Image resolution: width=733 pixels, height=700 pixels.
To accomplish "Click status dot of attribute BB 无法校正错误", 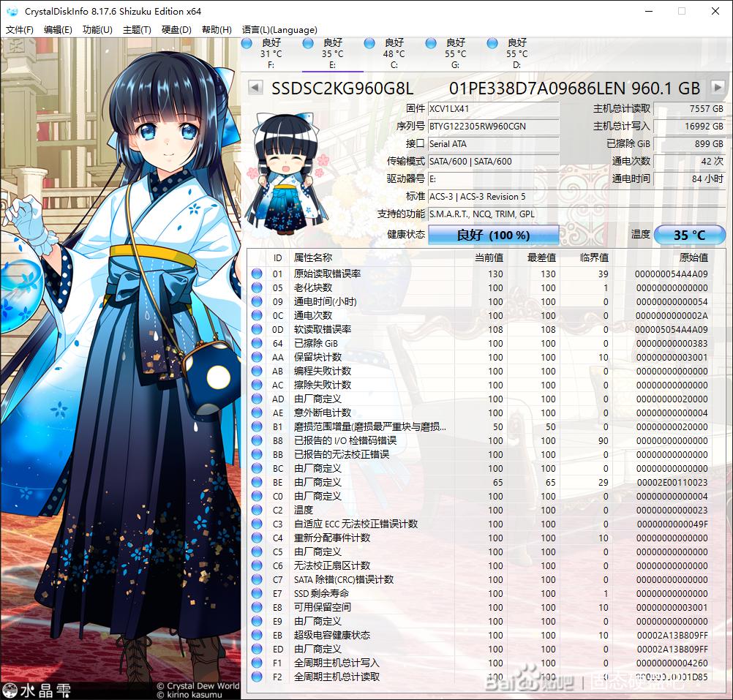I will click(x=257, y=454).
